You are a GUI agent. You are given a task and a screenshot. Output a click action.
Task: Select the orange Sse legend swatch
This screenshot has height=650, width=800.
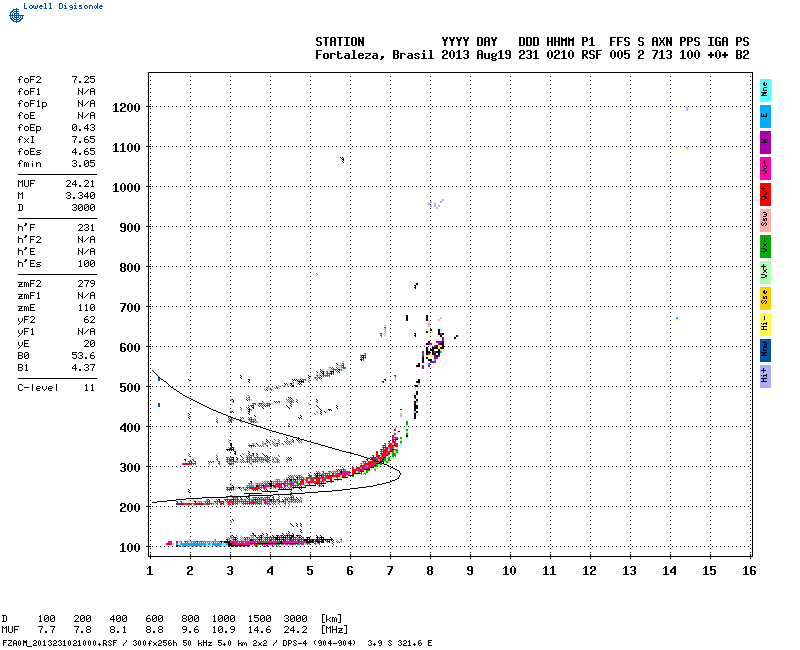point(765,298)
